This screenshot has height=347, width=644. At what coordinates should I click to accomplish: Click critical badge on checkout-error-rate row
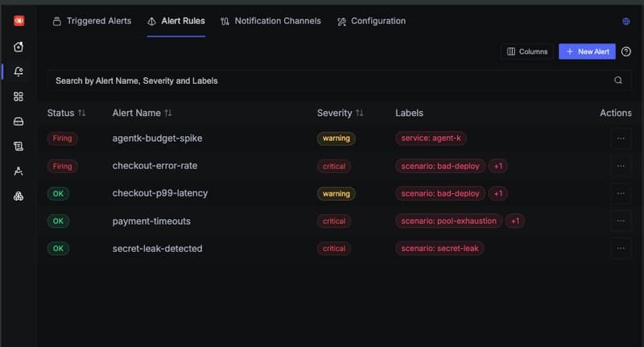pos(333,167)
